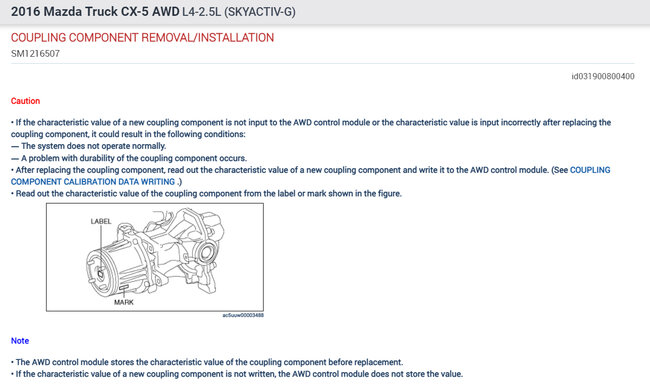This screenshot has width=650, height=387.
Task: Click the MARK callout in the diagram
Action: point(124,302)
